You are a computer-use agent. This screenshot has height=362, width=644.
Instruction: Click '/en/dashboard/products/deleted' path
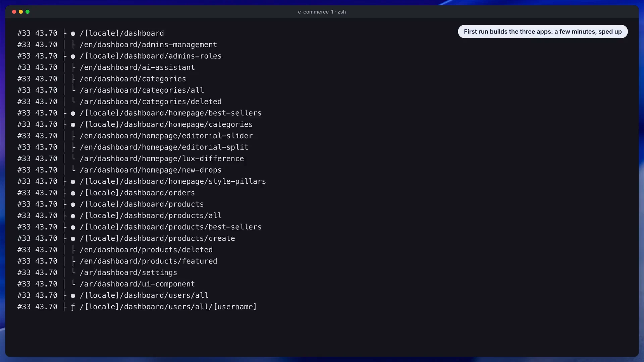point(146,250)
